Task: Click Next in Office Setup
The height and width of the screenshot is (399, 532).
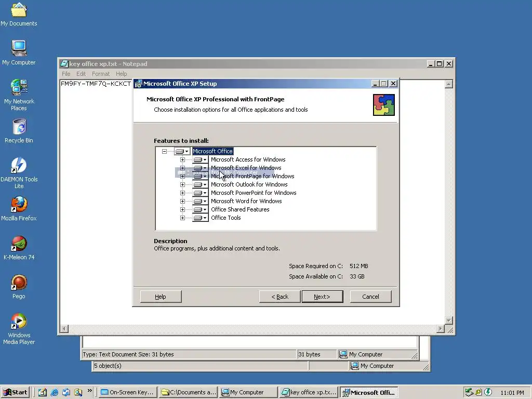Action: tap(322, 297)
